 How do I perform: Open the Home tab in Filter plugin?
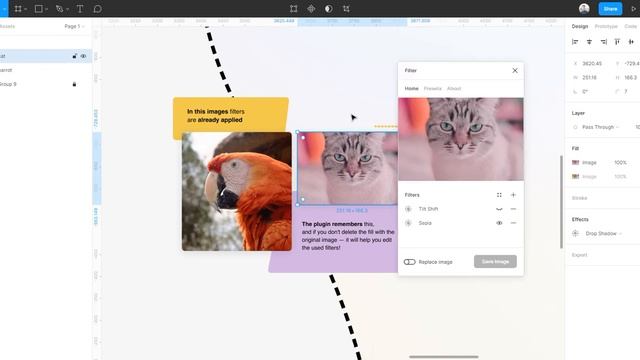pos(411,88)
